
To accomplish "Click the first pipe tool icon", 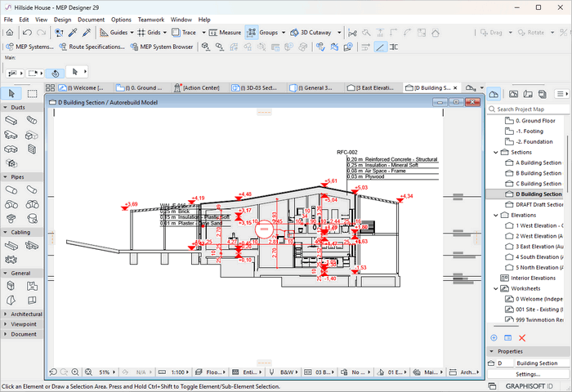I will pyautogui.click(x=11, y=189).
